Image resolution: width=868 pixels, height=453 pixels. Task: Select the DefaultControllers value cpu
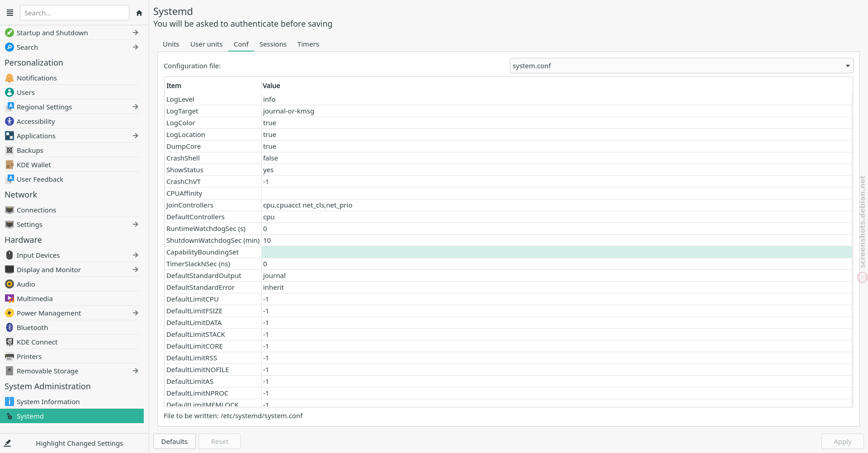point(269,217)
